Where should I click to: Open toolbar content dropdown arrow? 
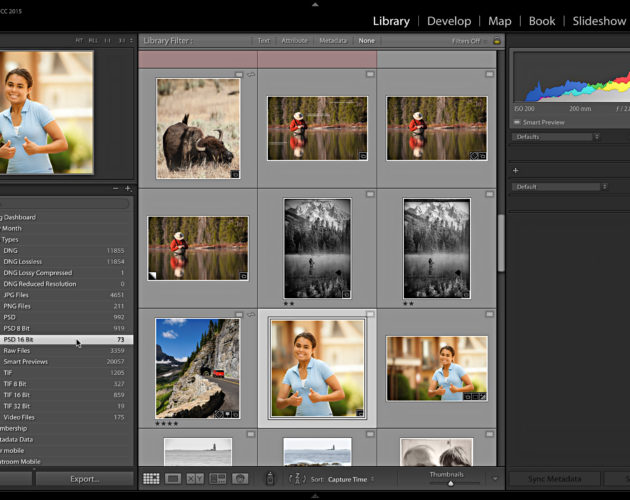click(x=495, y=479)
